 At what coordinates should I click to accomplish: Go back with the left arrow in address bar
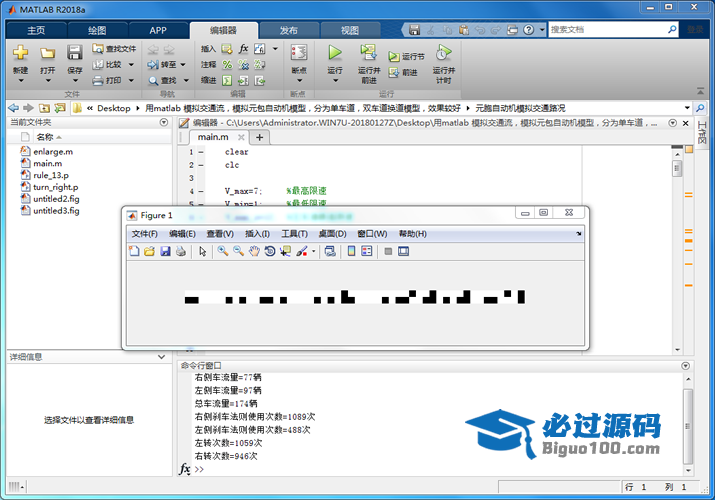click(x=13, y=108)
